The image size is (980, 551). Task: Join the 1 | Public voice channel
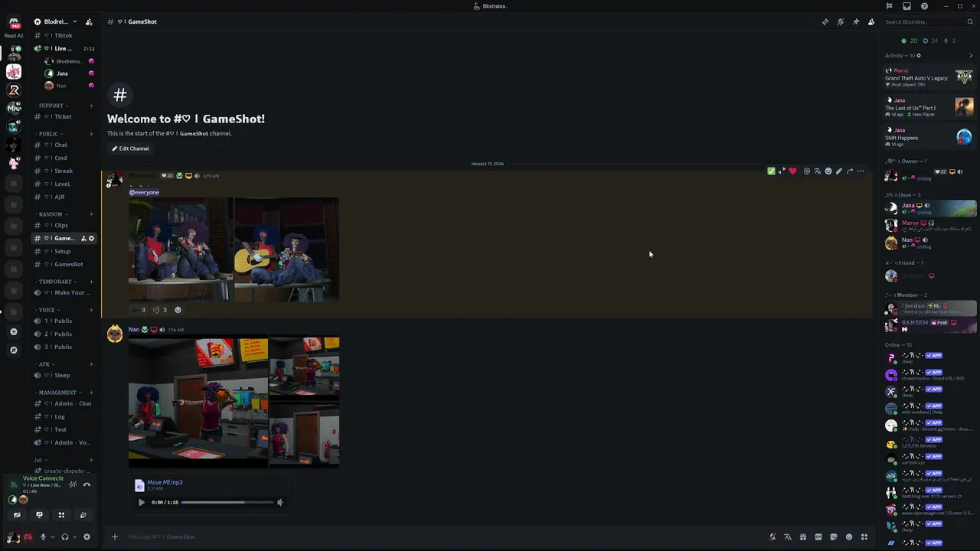point(63,321)
